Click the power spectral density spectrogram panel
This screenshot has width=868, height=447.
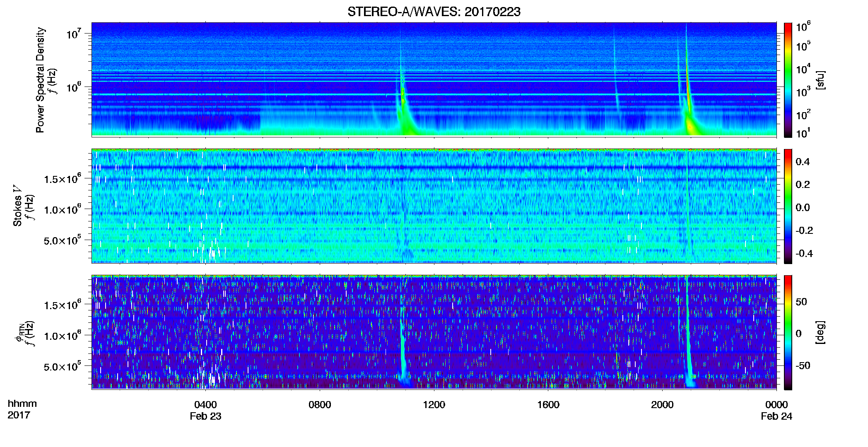click(x=434, y=79)
